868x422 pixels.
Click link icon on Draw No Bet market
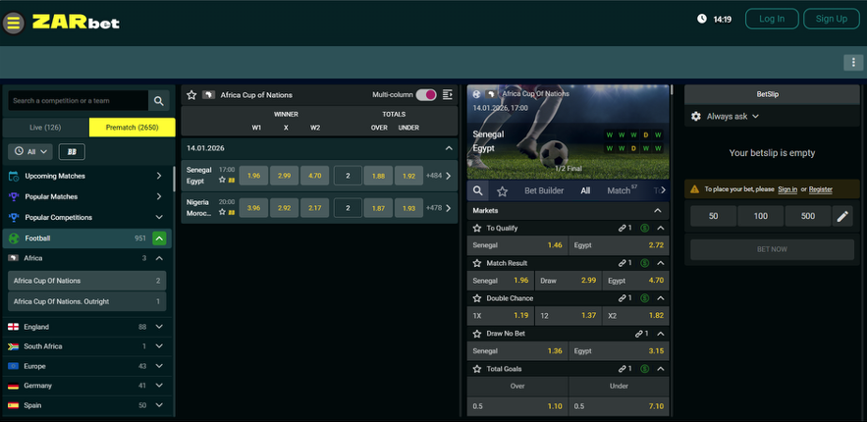(639, 334)
